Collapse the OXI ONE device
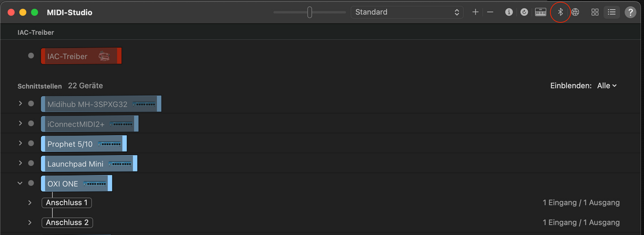 coord(20,183)
